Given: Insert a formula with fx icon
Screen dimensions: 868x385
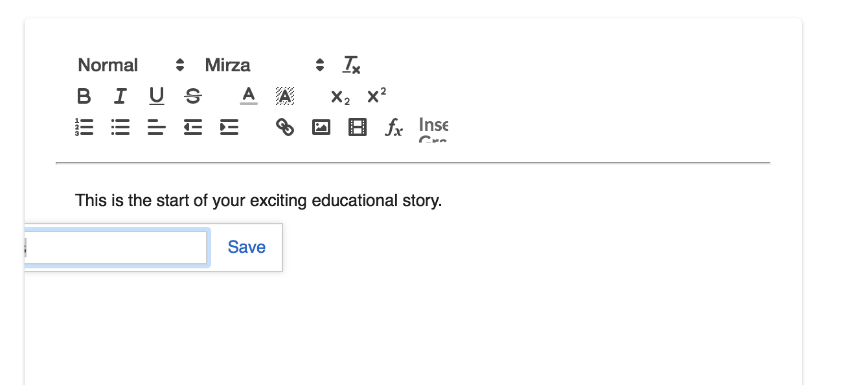Looking at the screenshot, I should click(394, 127).
